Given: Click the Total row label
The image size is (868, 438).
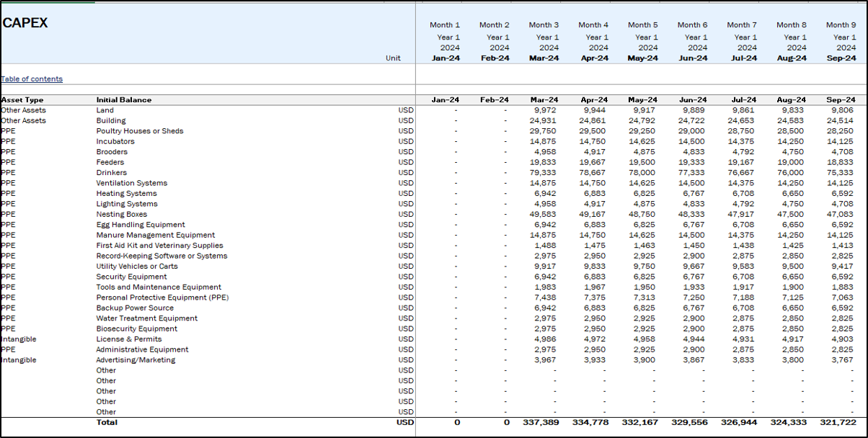Looking at the screenshot, I should [x=107, y=422].
